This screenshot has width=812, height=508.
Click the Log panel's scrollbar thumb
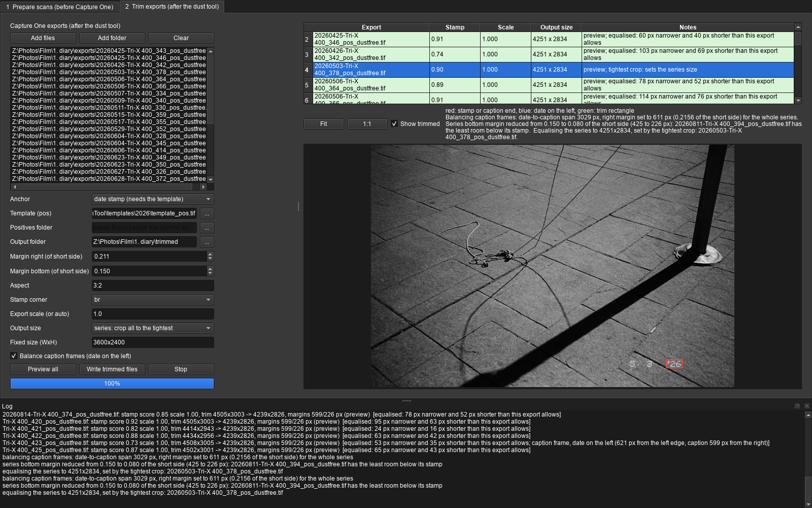click(808, 489)
